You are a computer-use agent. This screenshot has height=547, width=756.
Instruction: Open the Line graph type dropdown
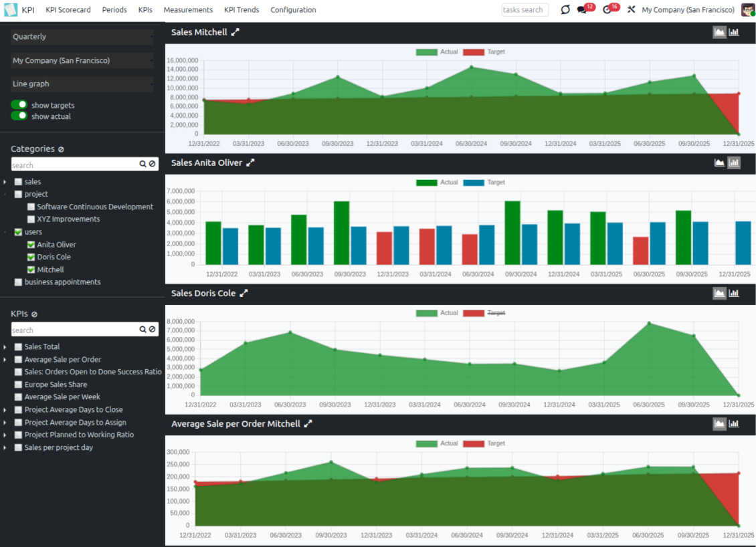82,84
